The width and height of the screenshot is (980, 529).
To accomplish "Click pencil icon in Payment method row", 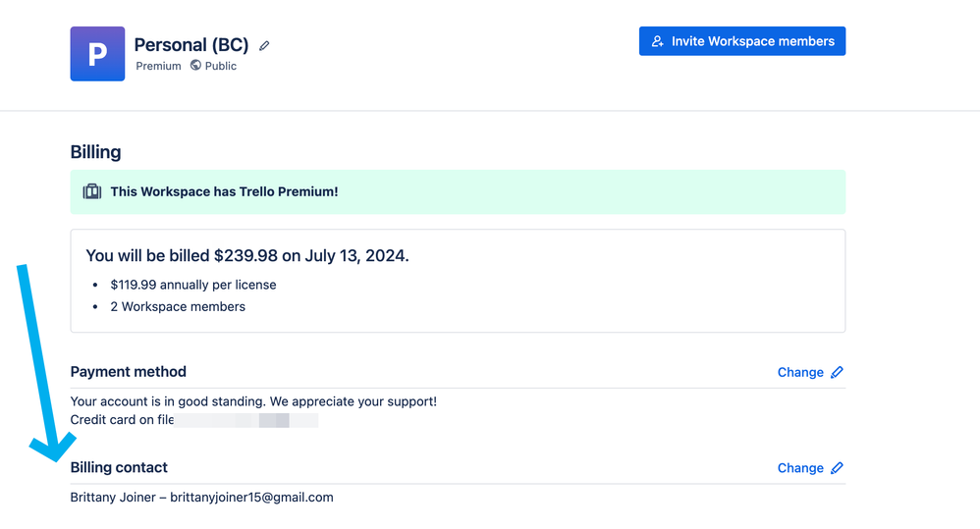I will pos(837,372).
